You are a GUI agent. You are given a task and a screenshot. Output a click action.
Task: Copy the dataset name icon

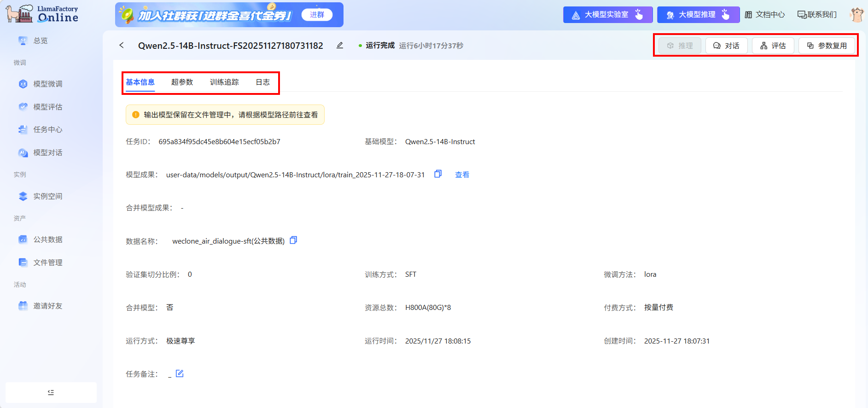[293, 240]
